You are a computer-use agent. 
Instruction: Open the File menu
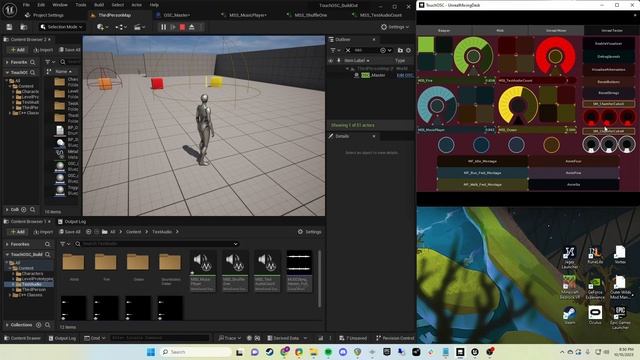tap(26, 5)
